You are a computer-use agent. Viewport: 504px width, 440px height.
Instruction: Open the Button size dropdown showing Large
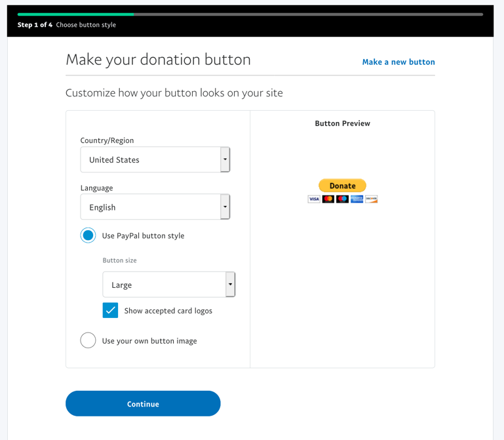[x=168, y=285]
